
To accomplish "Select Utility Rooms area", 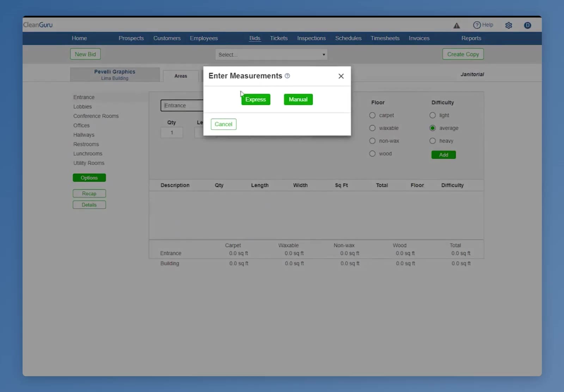I will tap(89, 163).
